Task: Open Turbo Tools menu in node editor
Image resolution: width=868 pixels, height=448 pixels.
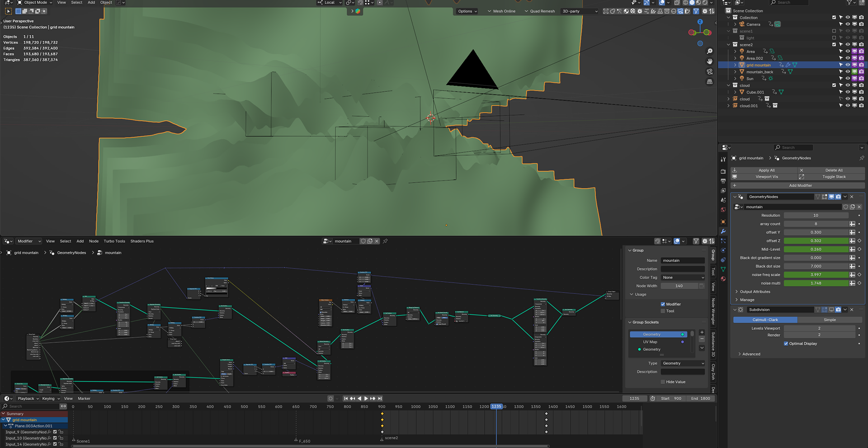Action: (114, 241)
